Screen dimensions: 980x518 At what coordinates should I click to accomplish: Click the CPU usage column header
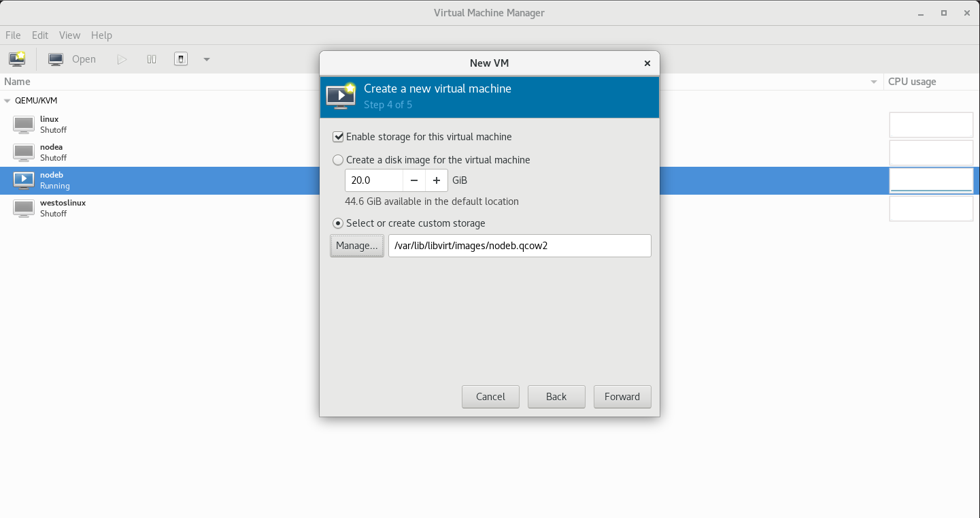pyautogui.click(x=912, y=82)
